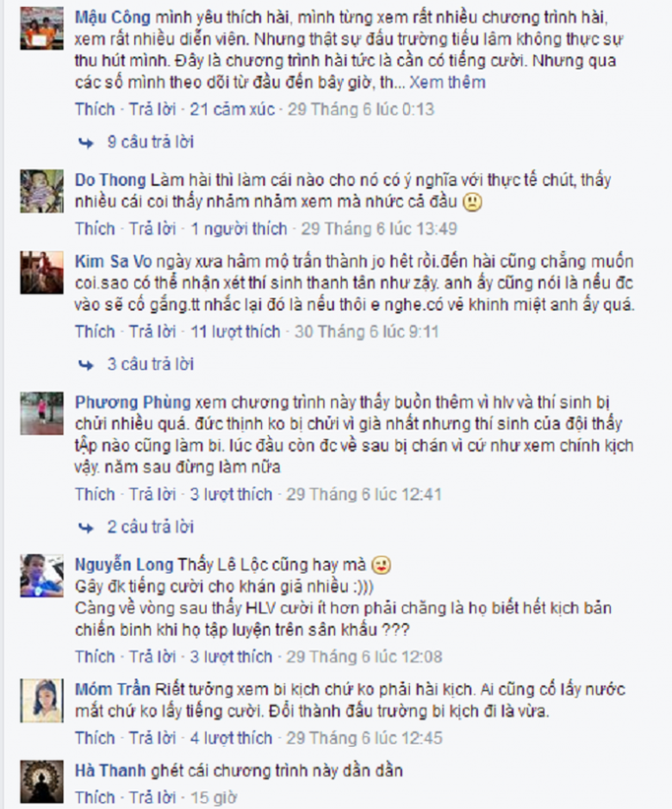Expand Mậu Công's comment with Xem thêm
The width and height of the screenshot is (672, 809).
(x=447, y=83)
